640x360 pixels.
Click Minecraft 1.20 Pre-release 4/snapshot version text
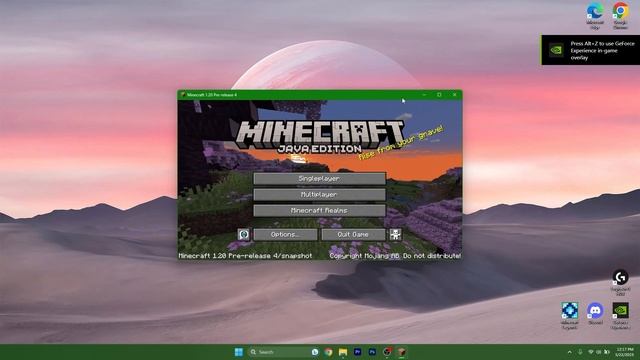pos(245,256)
